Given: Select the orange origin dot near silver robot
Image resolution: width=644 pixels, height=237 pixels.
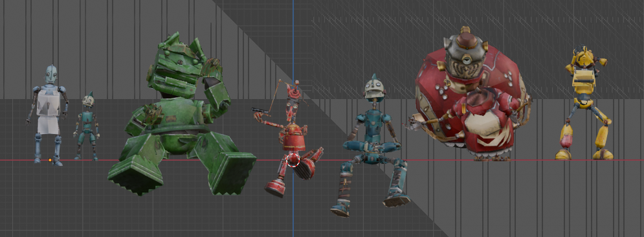Looking at the screenshot, I should pyautogui.click(x=50, y=160).
